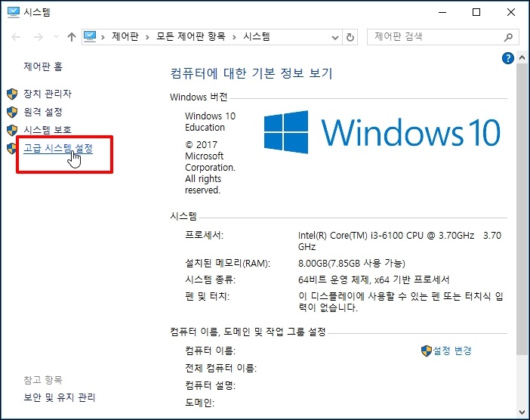Click the computer icon in address bar
Image resolution: width=530 pixels, height=420 pixels.
tap(90, 36)
